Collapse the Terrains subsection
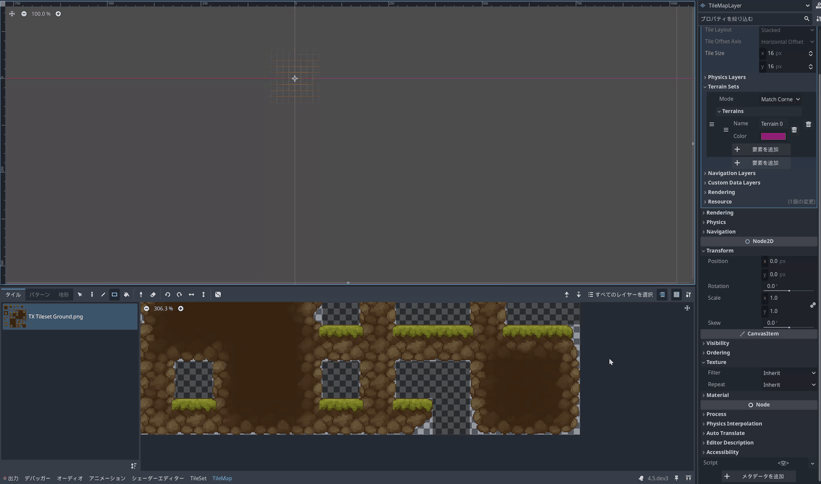The height and width of the screenshot is (484, 821). point(731,111)
